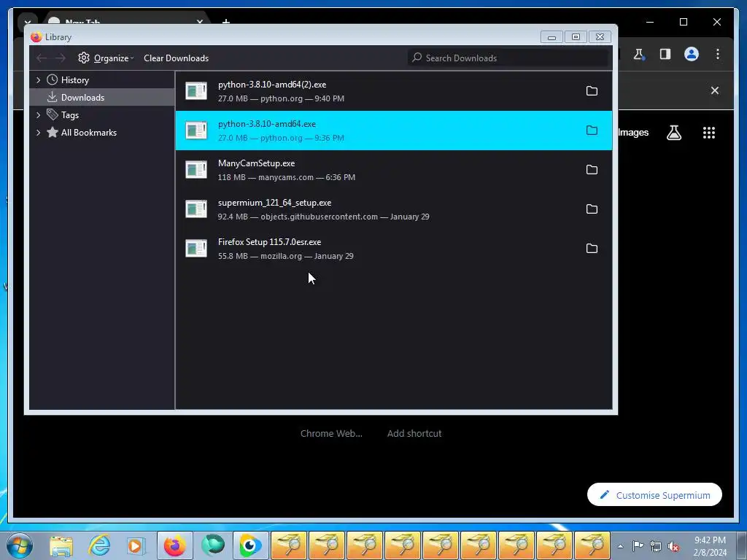Viewport: 747px width, 560px height.
Task: Click the python-3.8.10-amd64(2).exe file icon
Action: click(196, 91)
